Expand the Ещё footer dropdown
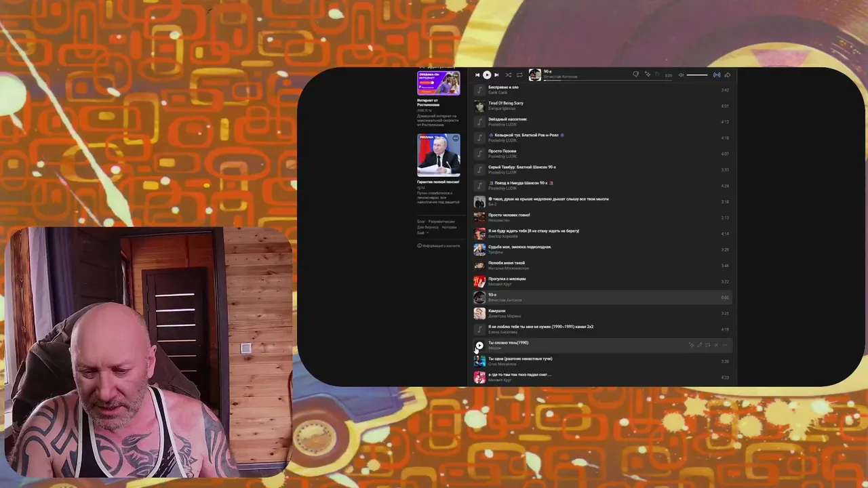868x488 pixels. coord(422,232)
